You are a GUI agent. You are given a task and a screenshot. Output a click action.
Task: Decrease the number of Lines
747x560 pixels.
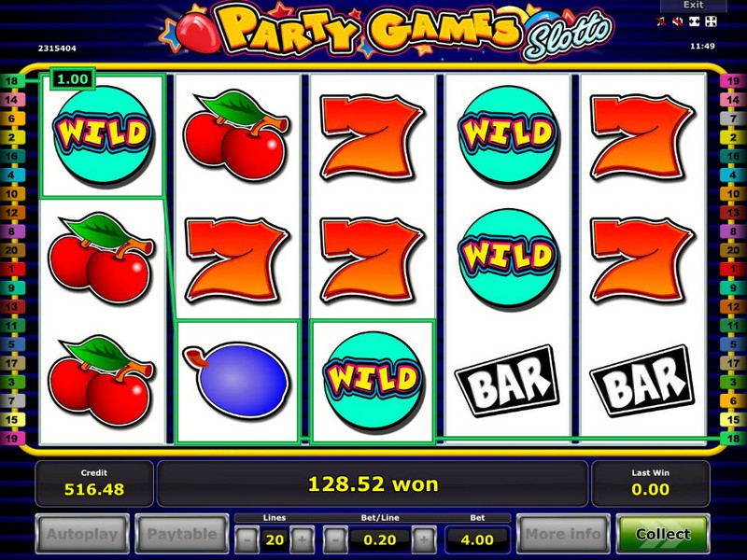coord(247,540)
